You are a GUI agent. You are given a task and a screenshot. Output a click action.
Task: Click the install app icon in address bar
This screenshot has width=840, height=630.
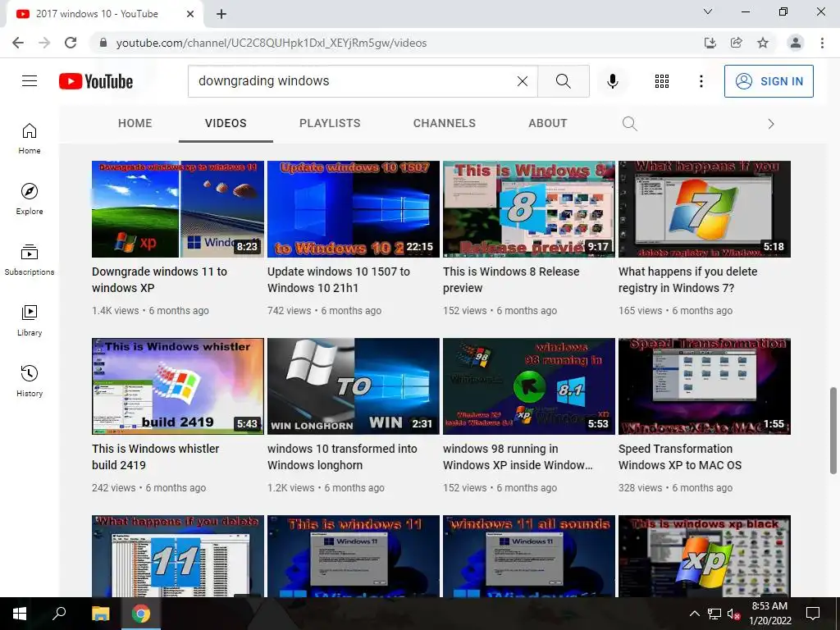coord(710,43)
